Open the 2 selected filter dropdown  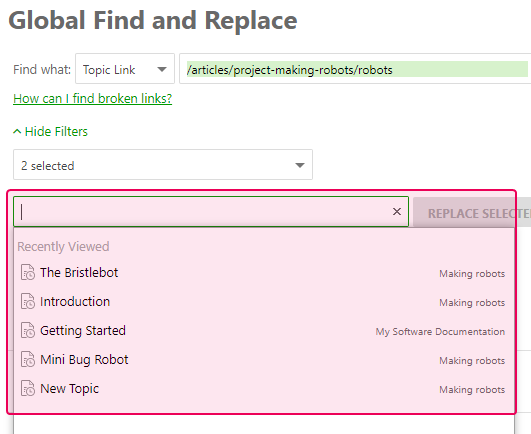[x=163, y=165]
